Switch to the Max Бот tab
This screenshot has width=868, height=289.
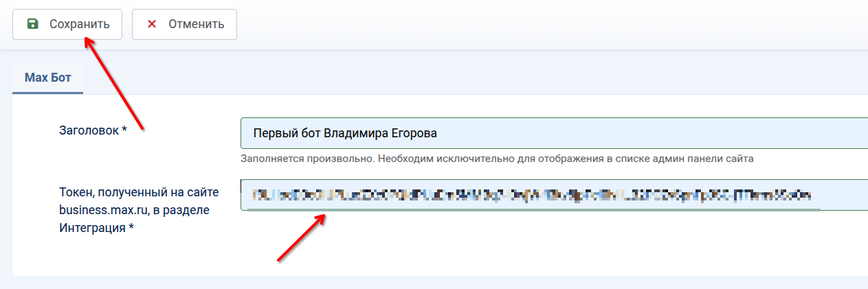coord(48,78)
